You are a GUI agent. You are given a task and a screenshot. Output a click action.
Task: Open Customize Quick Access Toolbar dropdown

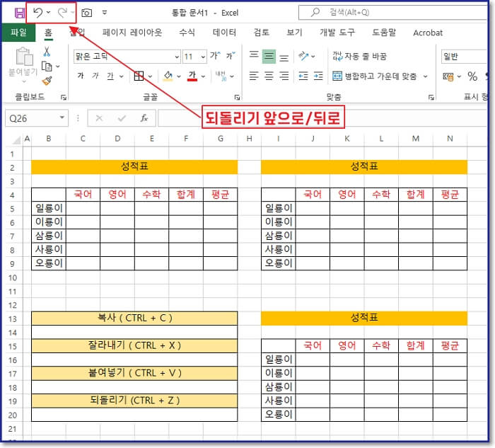point(105,13)
